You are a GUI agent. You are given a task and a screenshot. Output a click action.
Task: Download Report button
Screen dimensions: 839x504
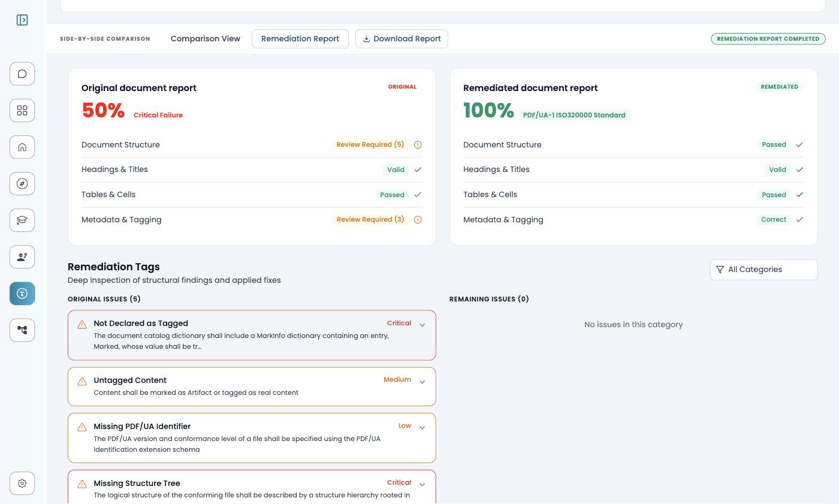pyautogui.click(x=402, y=38)
